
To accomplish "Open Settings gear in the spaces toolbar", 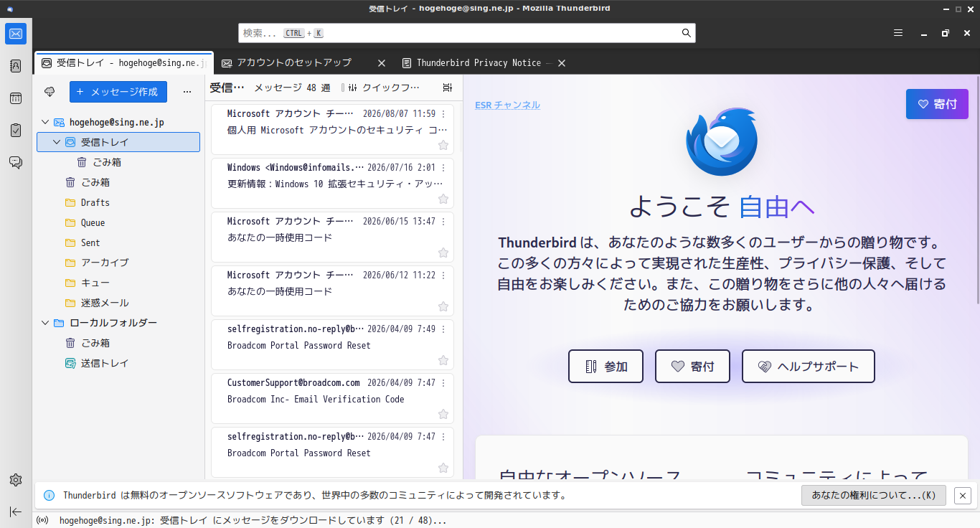I will click(x=16, y=480).
